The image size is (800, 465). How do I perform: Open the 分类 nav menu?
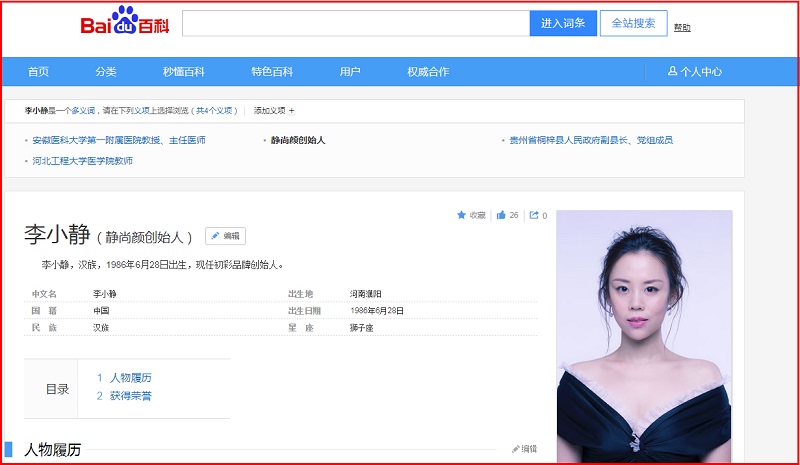(x=106, y=72)
